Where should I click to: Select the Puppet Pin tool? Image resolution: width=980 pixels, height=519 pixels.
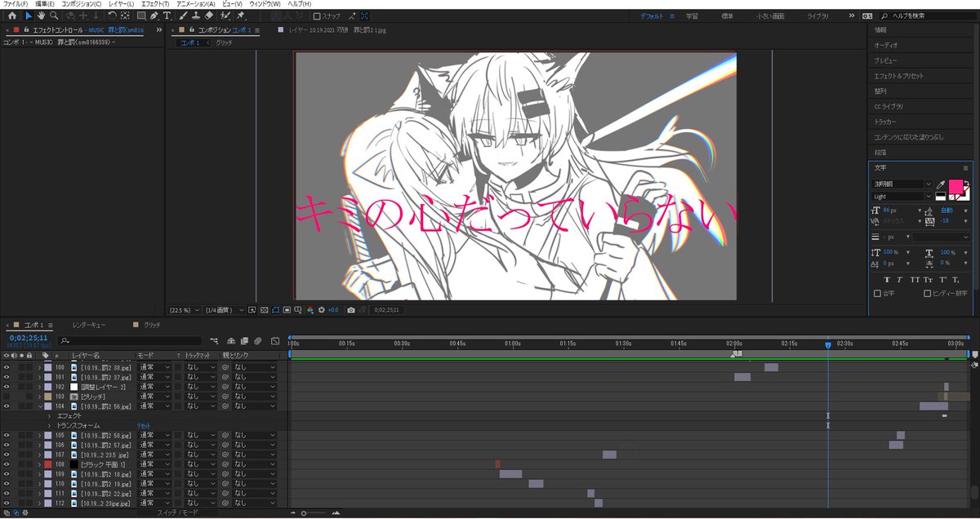point(241,16)
